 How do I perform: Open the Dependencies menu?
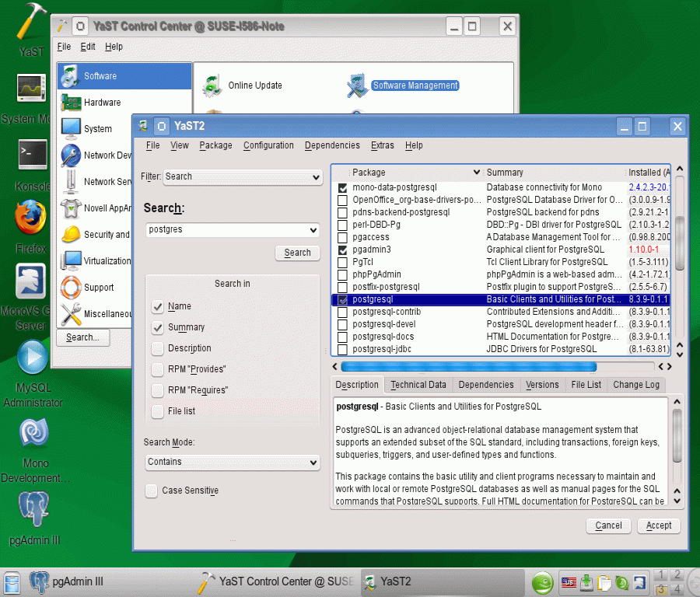[332, 145]
